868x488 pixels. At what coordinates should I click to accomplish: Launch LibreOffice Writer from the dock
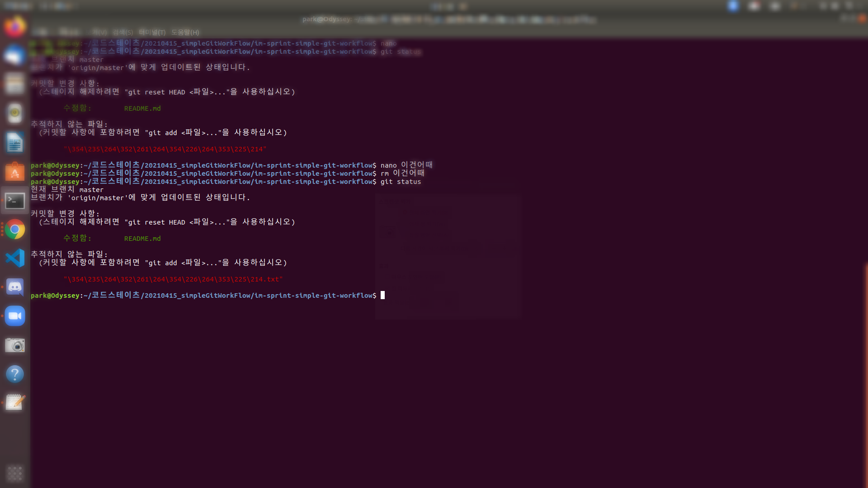(x=15, y=143)
